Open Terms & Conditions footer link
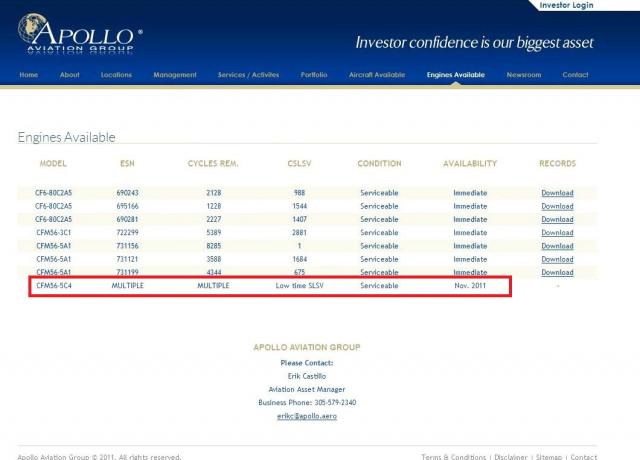 453,457
